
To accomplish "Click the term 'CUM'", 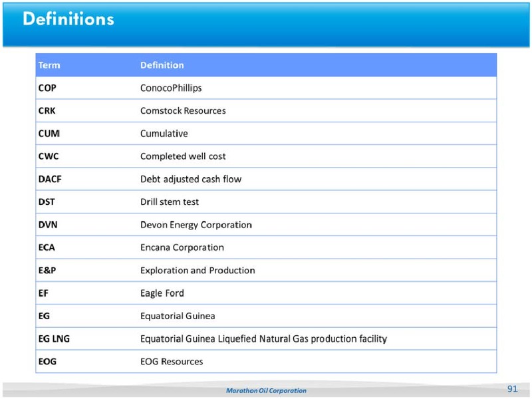I will [x=49, y=134].
